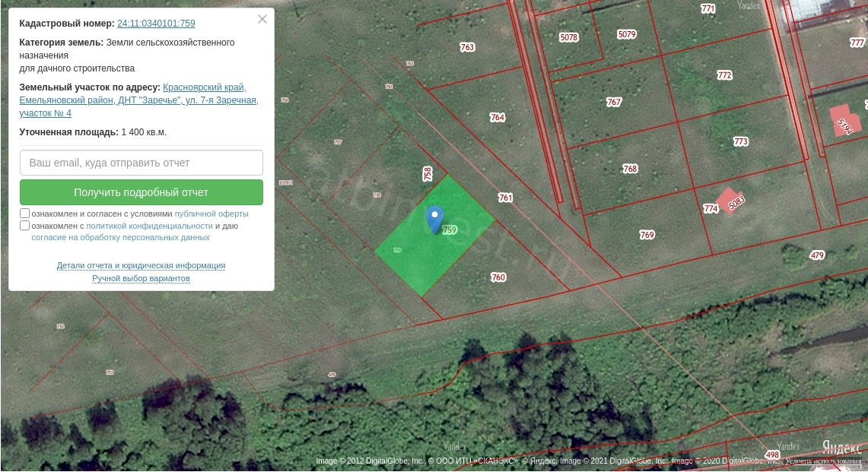Click the Яндекс logo on map
The width and height of the screenshot is (868, 472).
click(x=841, y=447)
